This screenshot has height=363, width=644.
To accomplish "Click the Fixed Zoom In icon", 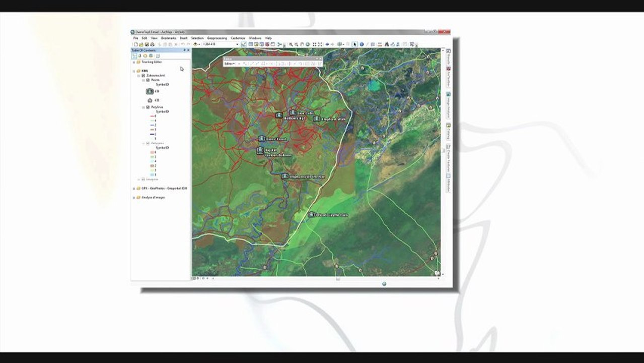I will point(315,44).
